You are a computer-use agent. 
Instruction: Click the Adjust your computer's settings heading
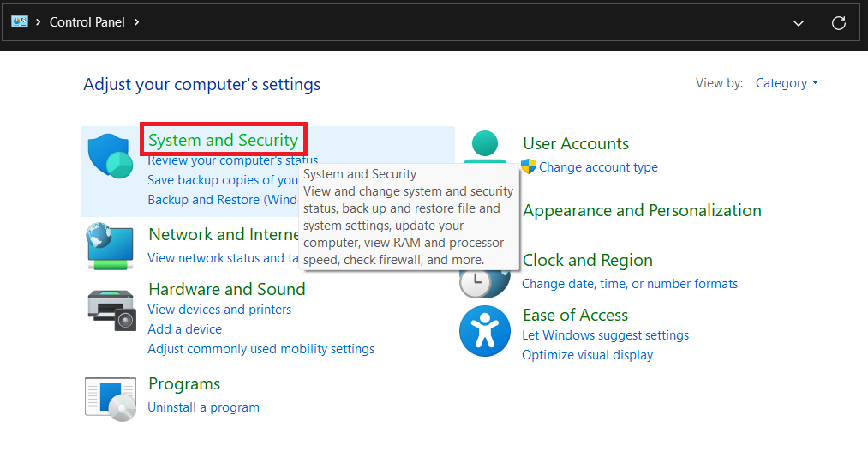[202, 85]
